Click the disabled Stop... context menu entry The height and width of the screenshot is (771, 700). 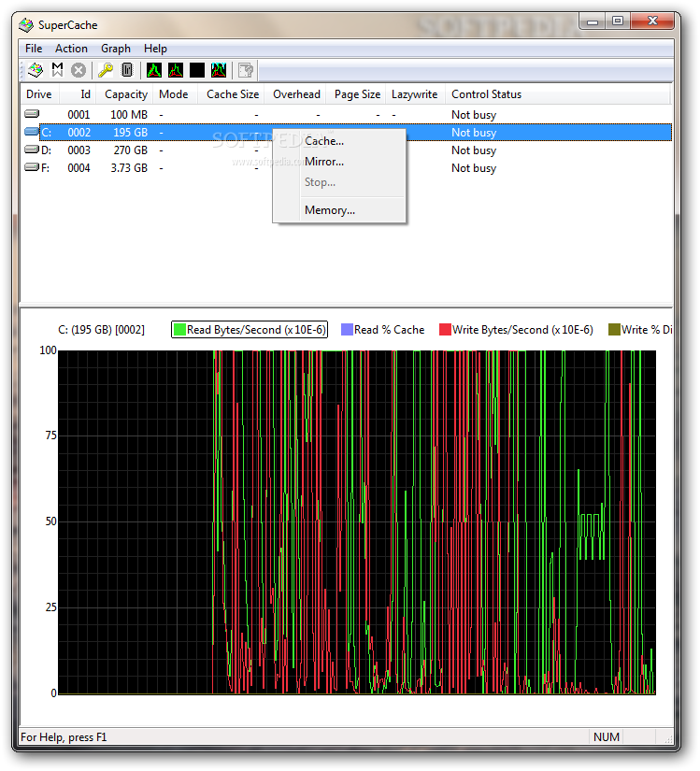click(x=339, y=182)
